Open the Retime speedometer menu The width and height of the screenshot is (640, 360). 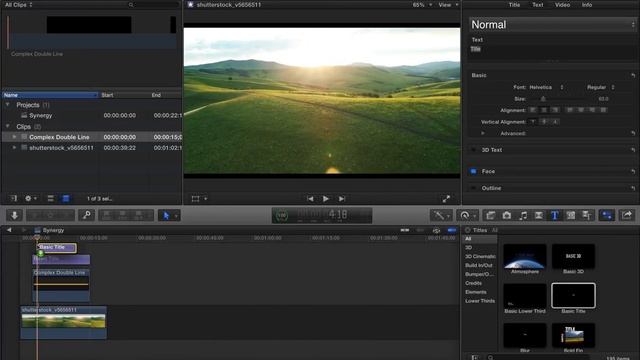tap(468, 215)
